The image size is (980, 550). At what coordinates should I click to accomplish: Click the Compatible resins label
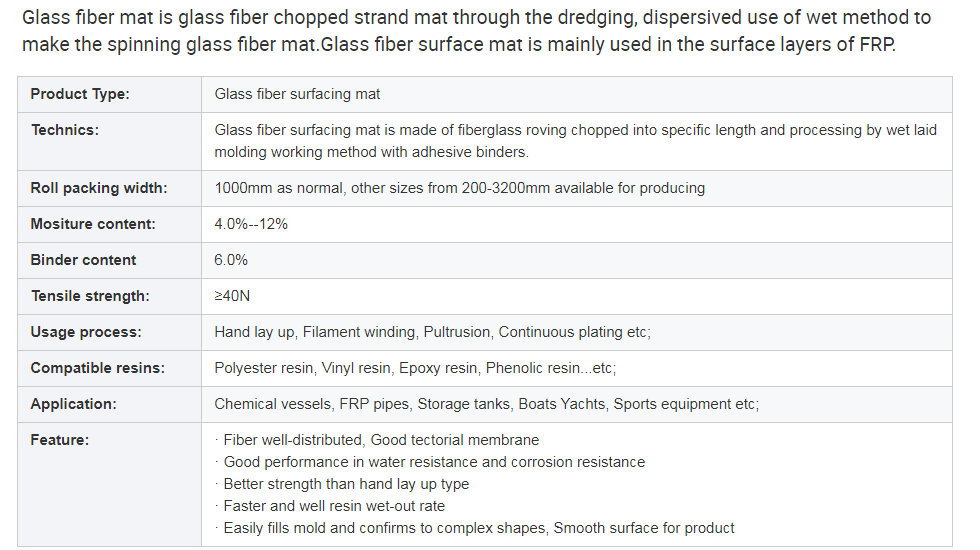pos(98,368)
